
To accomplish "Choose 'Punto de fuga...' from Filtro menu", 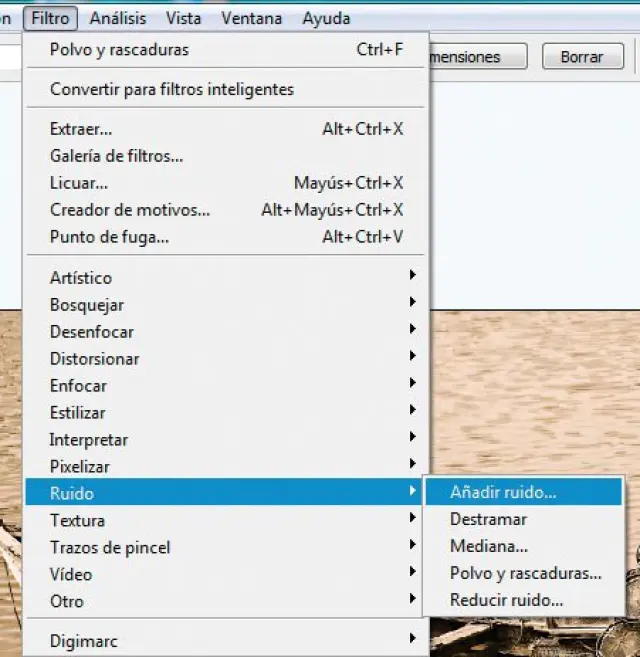I will 109,237.
